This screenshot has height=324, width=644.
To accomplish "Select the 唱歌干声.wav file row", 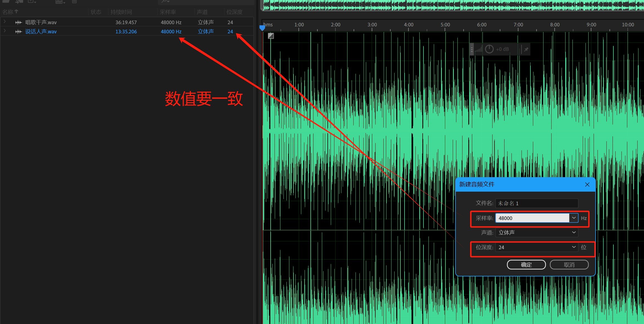I will click(84, 22).
